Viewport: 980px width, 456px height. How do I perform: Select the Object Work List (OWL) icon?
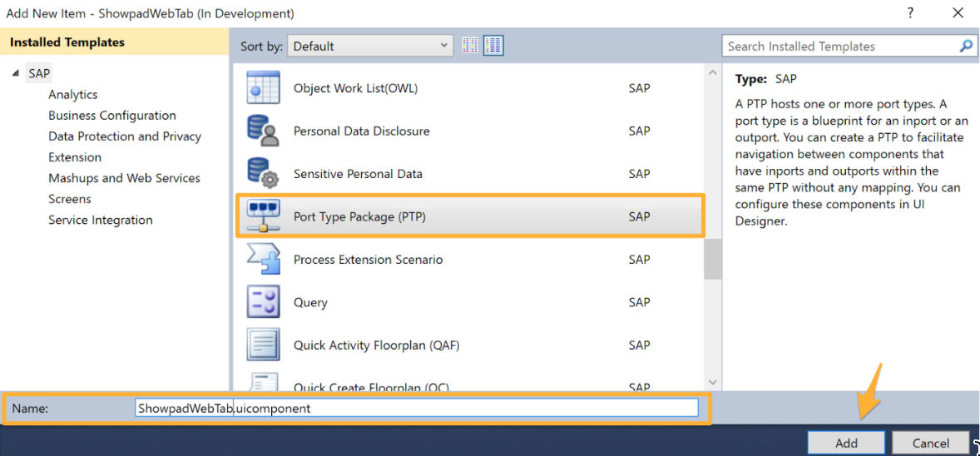[264, 88]
